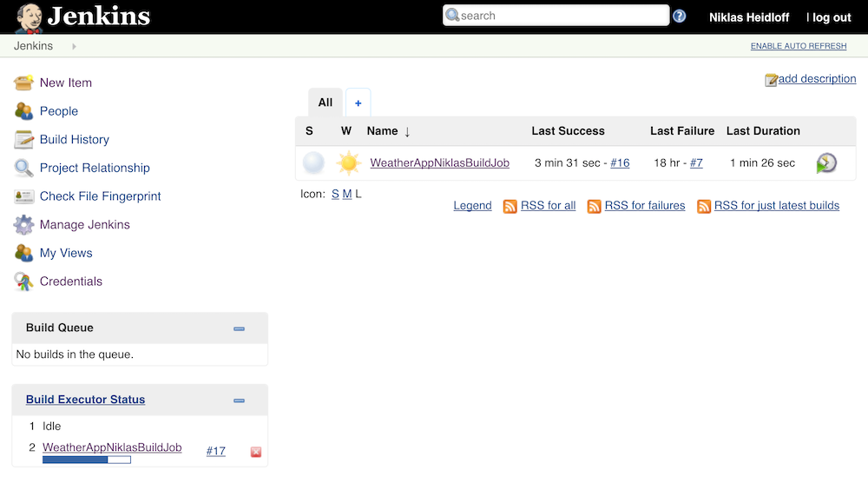Viewport: 868px width, 477px height.
Task: Schedule a build with the clock-play icon
Action: coord(826,162)
